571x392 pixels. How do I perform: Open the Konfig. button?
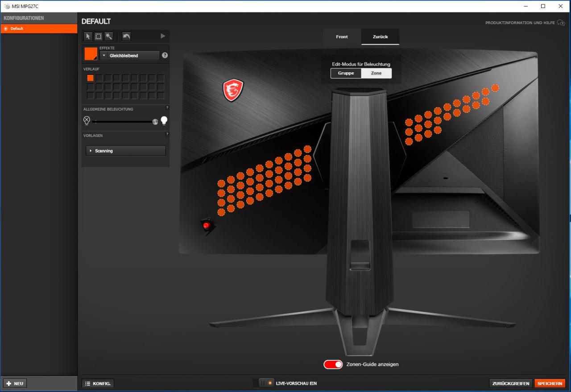tap(98, 384)
